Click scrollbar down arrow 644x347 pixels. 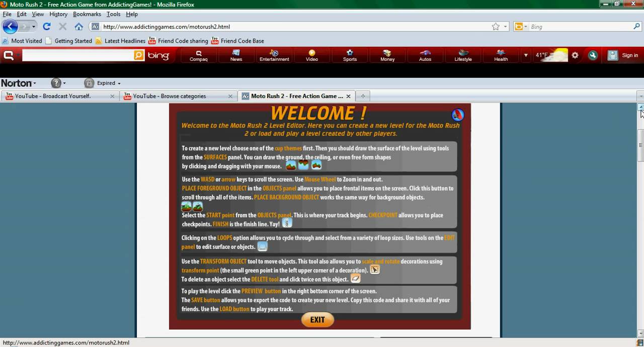(640, 333)
